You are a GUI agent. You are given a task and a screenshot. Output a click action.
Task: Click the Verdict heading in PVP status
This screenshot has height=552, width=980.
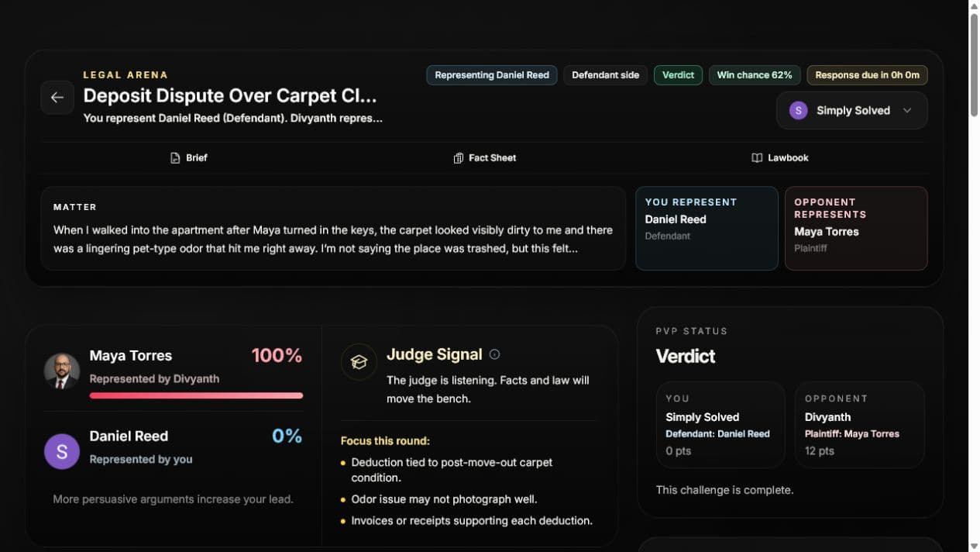click(x=686, y=357)
